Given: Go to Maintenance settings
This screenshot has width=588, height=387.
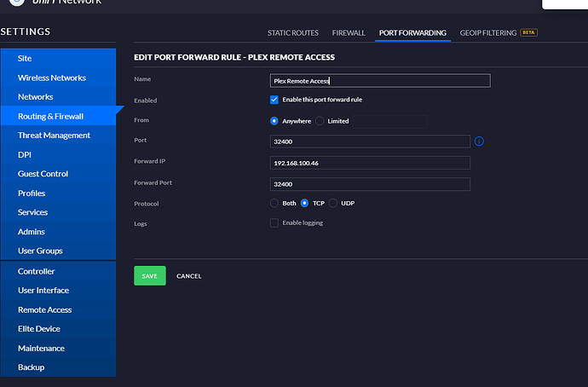Looking at the screenshot, I should click(x=58, y=349).
